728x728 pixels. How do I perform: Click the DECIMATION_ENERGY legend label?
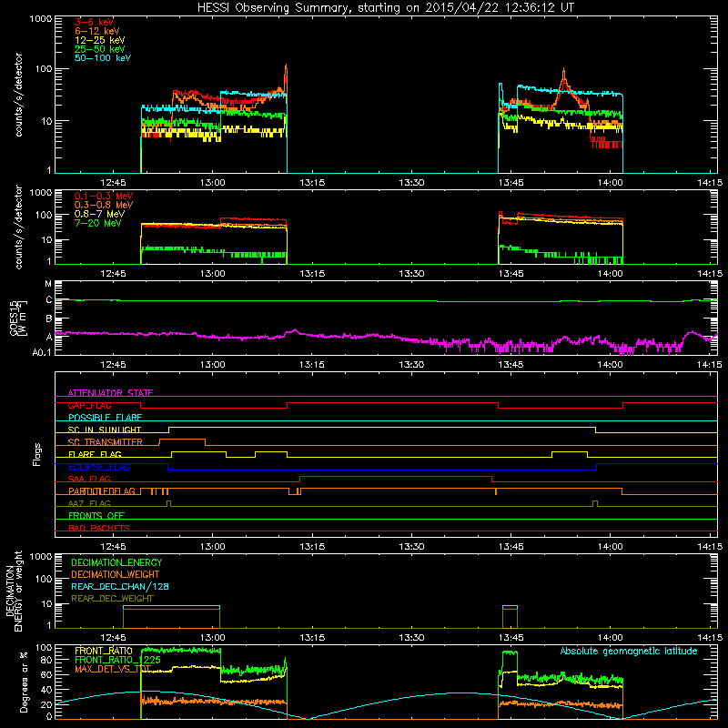(116, 562)
